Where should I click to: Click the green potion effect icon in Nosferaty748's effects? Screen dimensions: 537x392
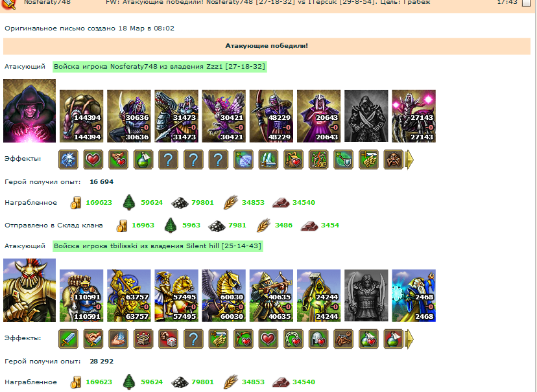[x=143, y=159]
